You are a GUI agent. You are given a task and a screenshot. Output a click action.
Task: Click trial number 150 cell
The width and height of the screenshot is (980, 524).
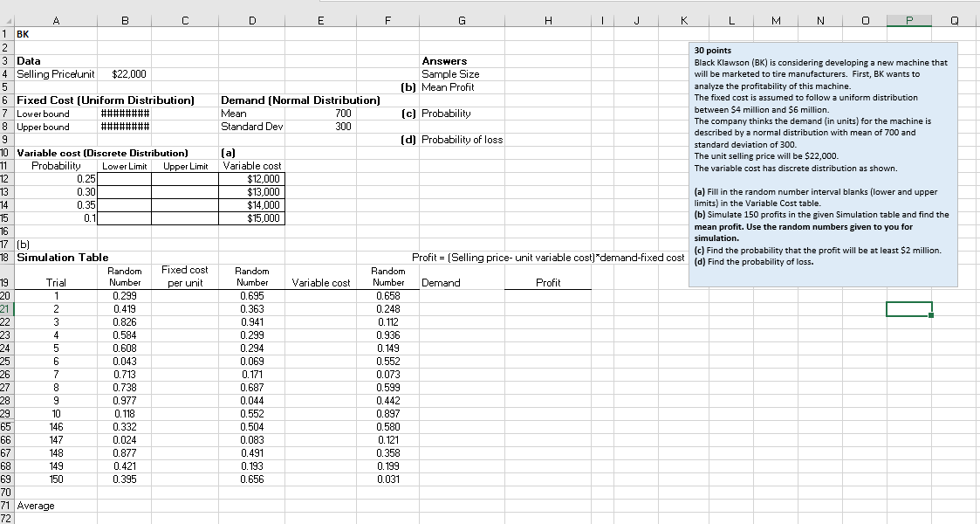pyautogui.click(x=56, y=479)
